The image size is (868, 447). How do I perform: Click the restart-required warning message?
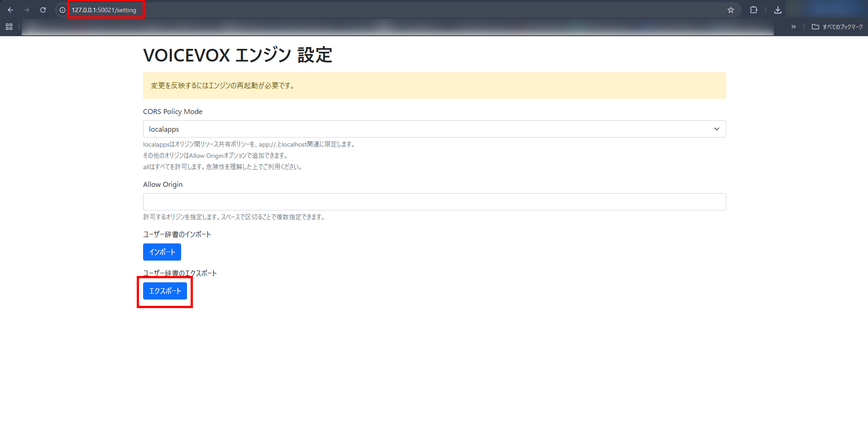click(x=434, y=86)
